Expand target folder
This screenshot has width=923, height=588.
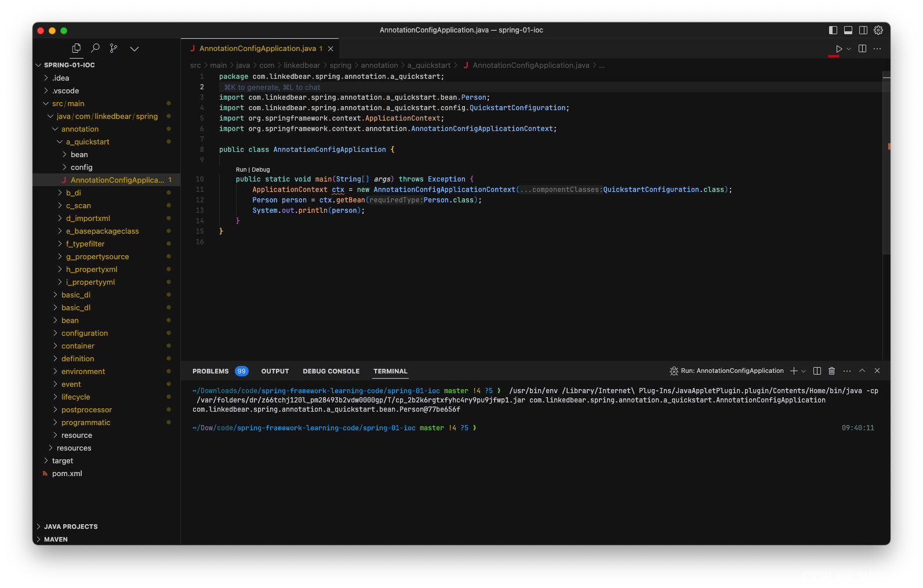click(x=106, y=460)
